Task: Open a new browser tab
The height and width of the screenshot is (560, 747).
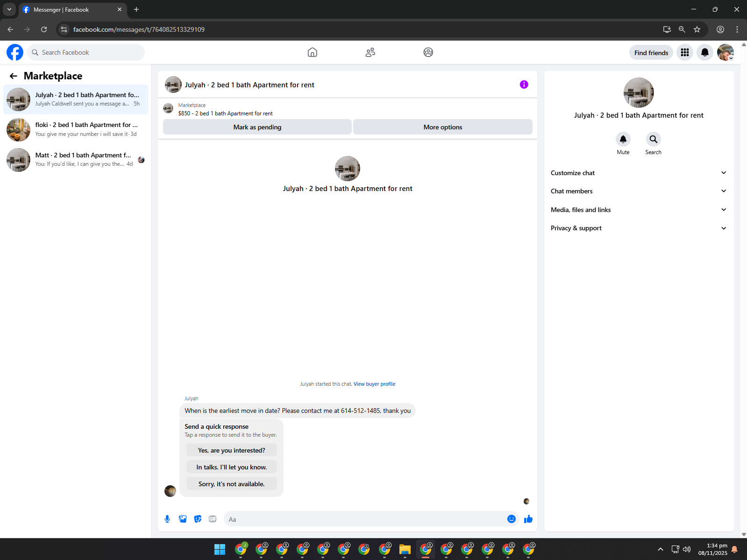Action: point(136,9)
